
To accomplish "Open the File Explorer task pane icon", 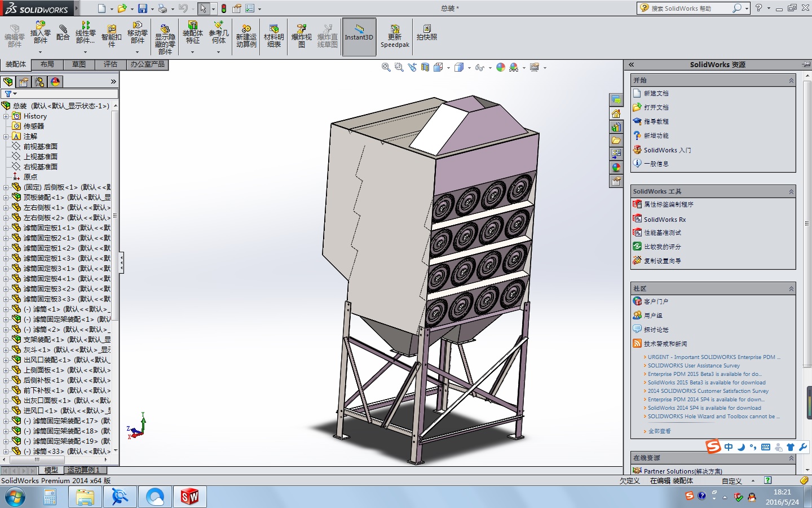I will click(616, 141).
